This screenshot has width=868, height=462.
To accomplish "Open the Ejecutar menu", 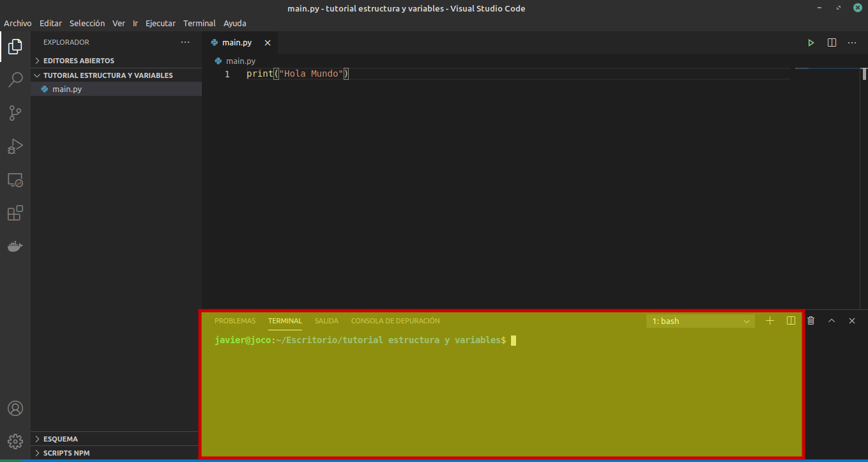I will coord(160,23).
